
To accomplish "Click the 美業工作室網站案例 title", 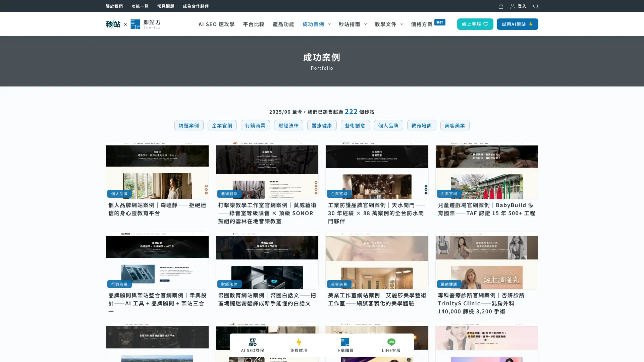I will click(x=377, y=299).
